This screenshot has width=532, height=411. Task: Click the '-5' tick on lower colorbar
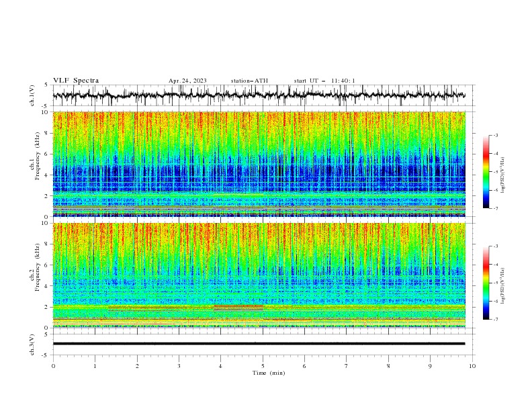click(495, 283)
